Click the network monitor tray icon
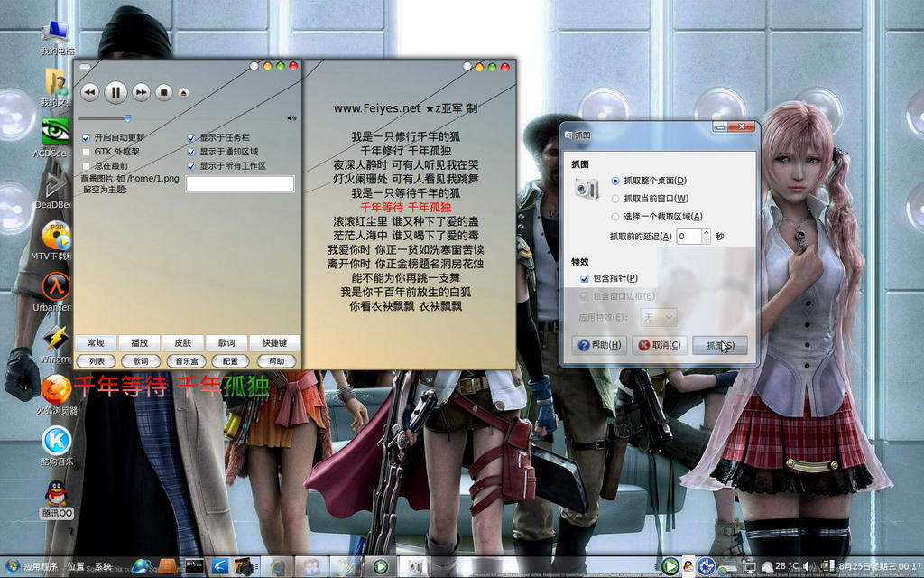The height and width of the screenshot is (578, 924). (x=749, y=567)
